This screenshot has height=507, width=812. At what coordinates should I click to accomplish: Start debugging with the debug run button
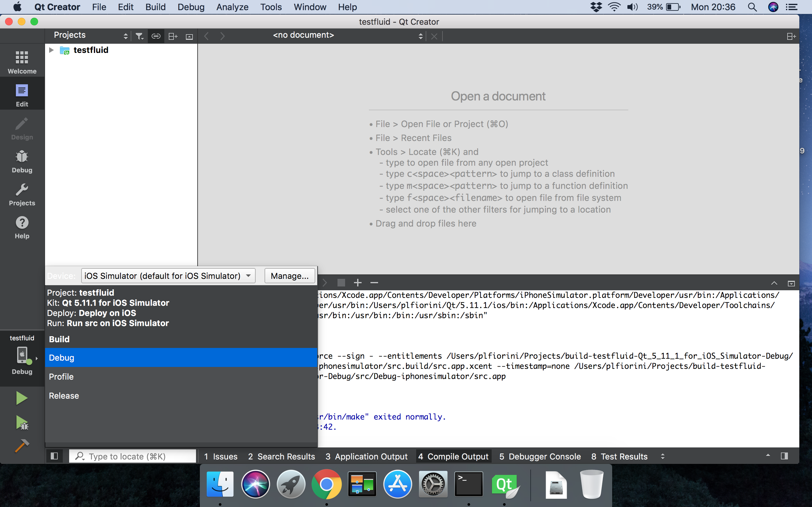point(22,422)
